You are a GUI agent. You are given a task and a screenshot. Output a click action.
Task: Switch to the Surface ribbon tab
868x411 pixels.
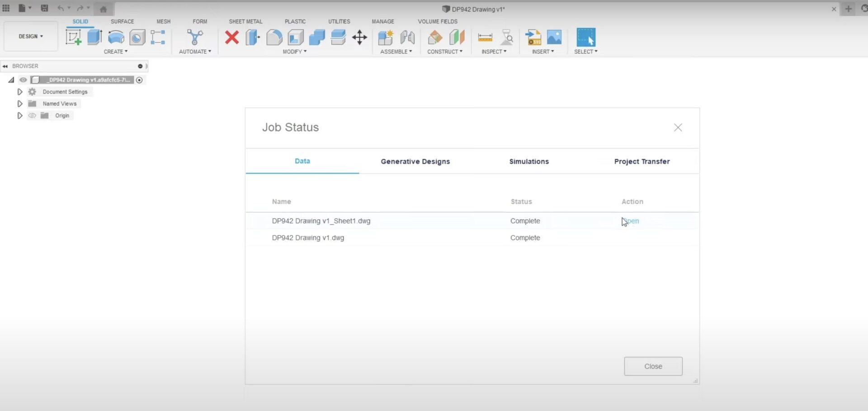pos(122,21)
